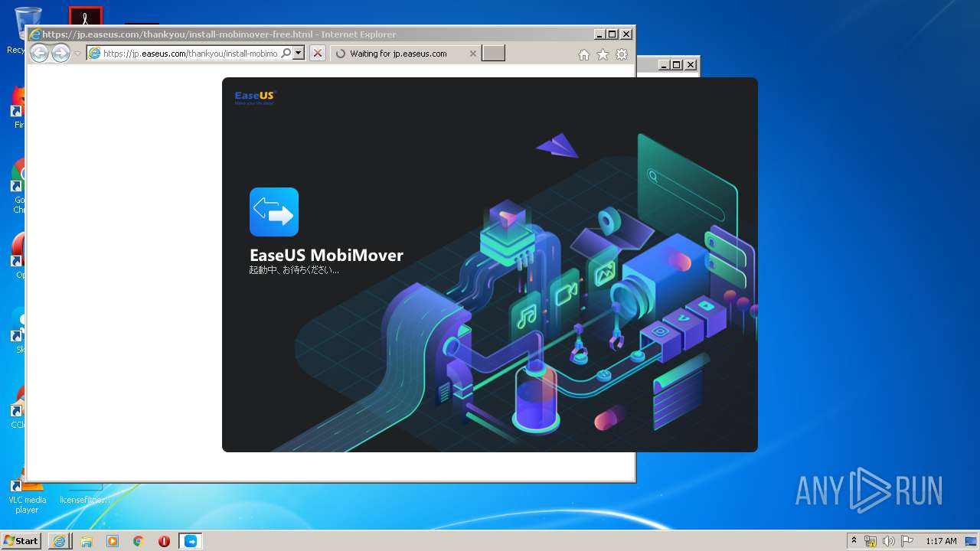Click the 'EaseUS MobiMover' title text

pos(326,255)
